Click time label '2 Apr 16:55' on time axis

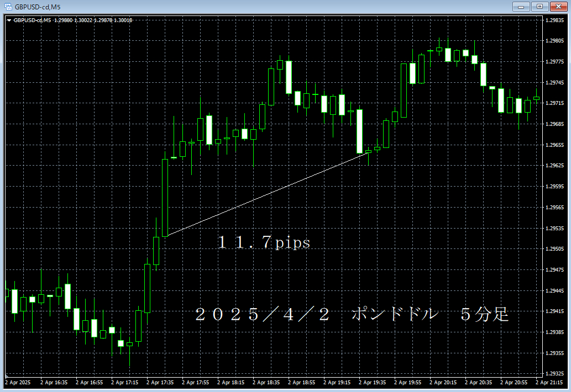coord(89,383)
